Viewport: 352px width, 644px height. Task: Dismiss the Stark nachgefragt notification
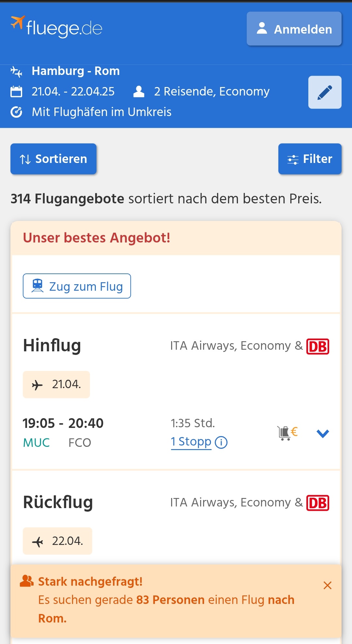[x=327, y=585]
